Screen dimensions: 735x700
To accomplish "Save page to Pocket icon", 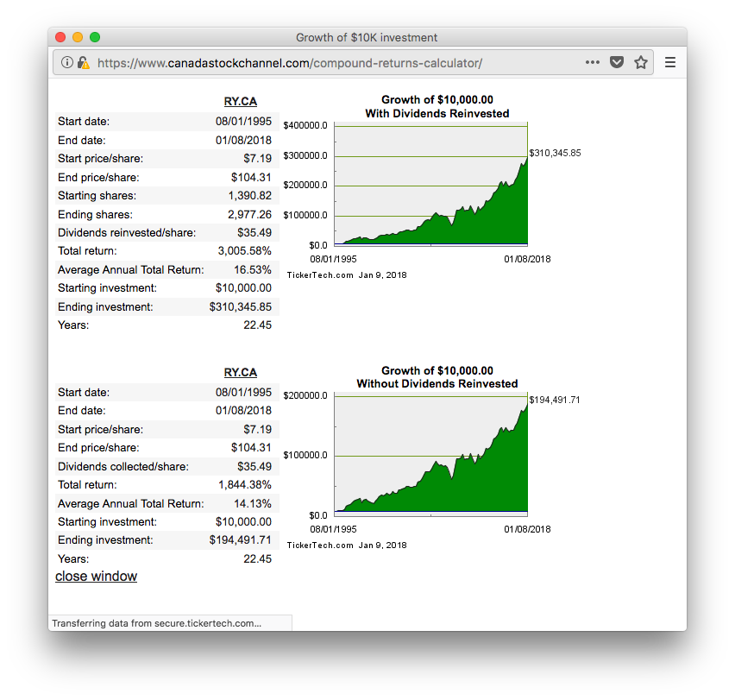I will 617,62.
